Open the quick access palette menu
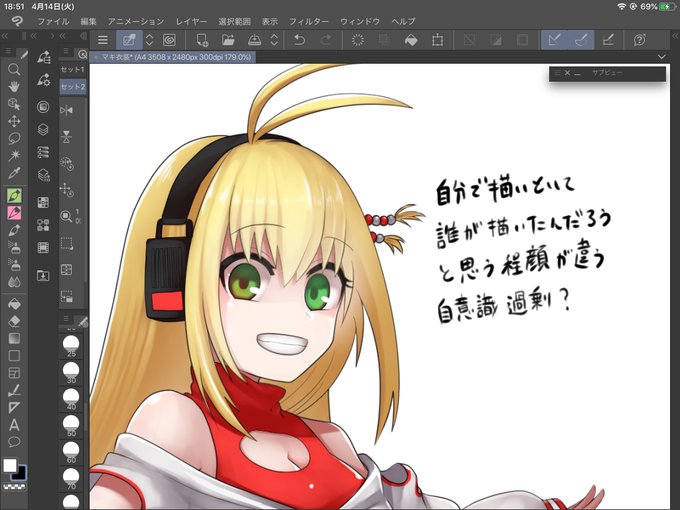The height and width of the screenshot is (510, 680). point(66,51)
